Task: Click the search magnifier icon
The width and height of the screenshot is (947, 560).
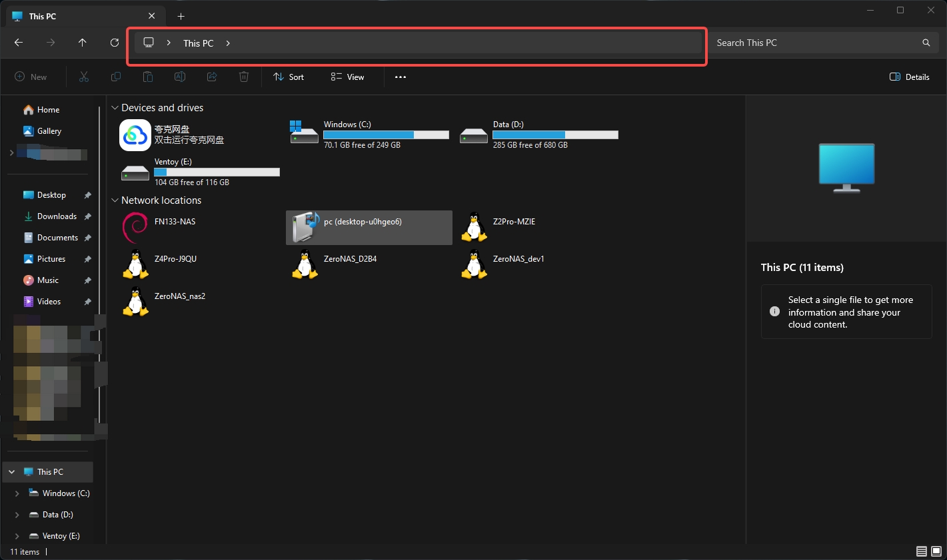Action: (926, 43)
